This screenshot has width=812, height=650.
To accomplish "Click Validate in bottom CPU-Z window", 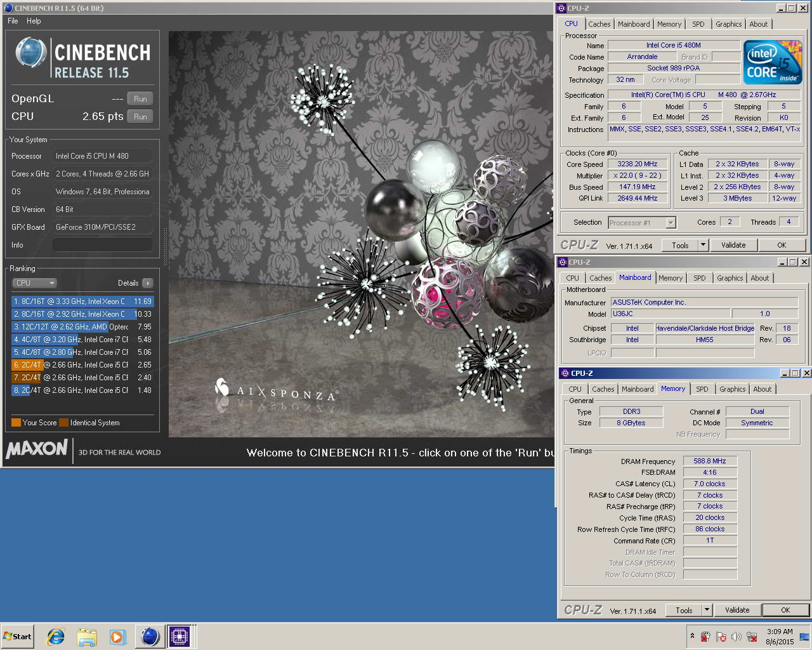I will click(737, 611).
